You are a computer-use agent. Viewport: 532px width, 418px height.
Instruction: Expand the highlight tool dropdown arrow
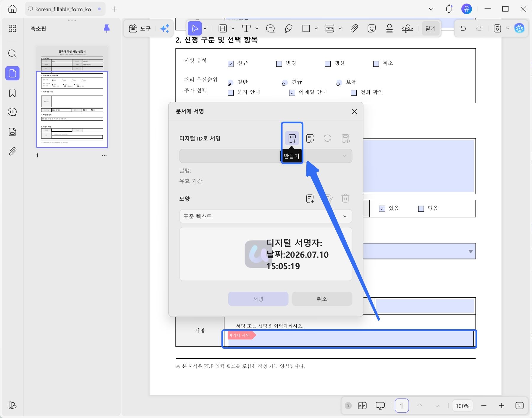pyautogui.click(x=233, y=28)
